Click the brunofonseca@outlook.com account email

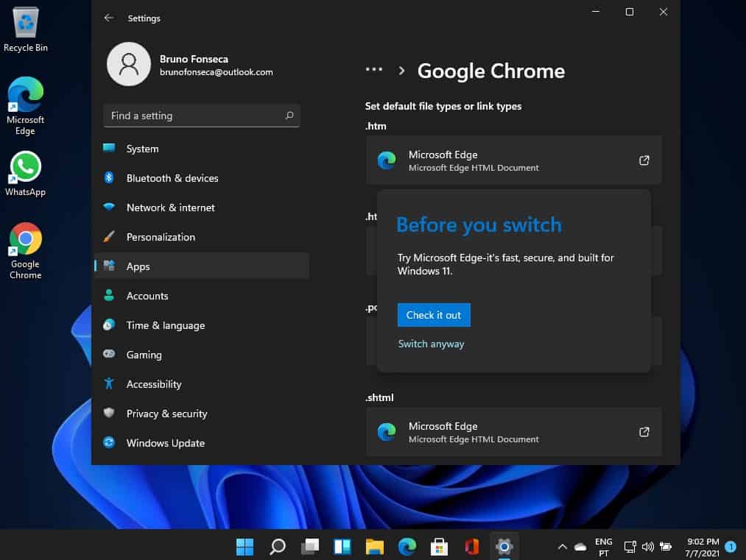[x=217, y=72]
